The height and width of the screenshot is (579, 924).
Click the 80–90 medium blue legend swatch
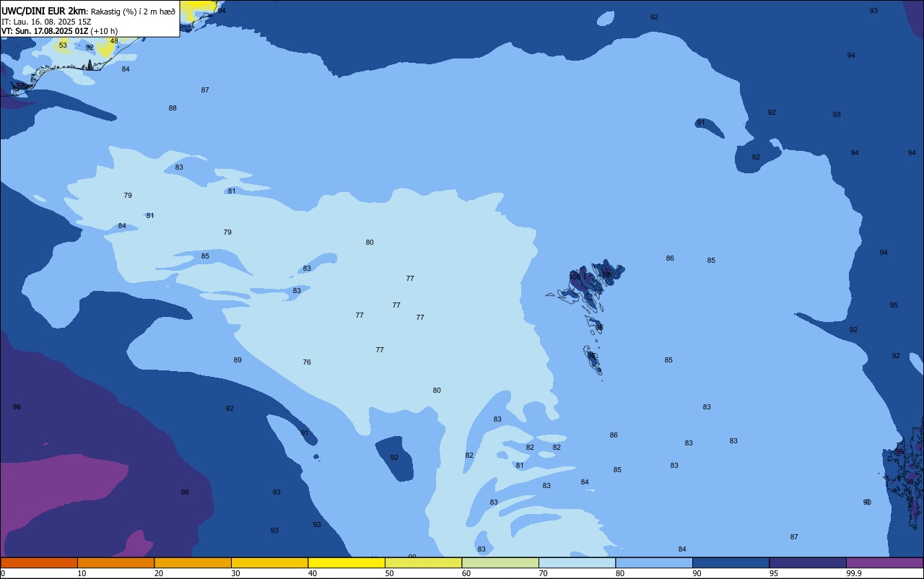[x=654, y=562]
